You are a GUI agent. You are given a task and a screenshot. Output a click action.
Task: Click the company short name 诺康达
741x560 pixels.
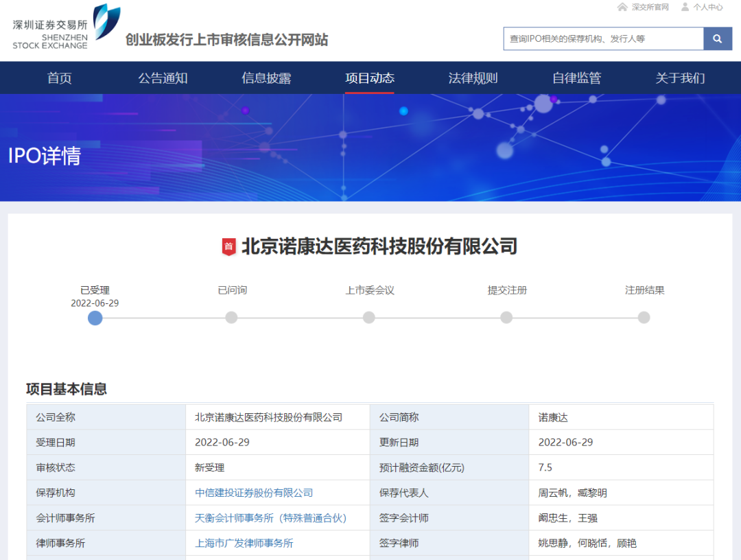pos(553,418)
